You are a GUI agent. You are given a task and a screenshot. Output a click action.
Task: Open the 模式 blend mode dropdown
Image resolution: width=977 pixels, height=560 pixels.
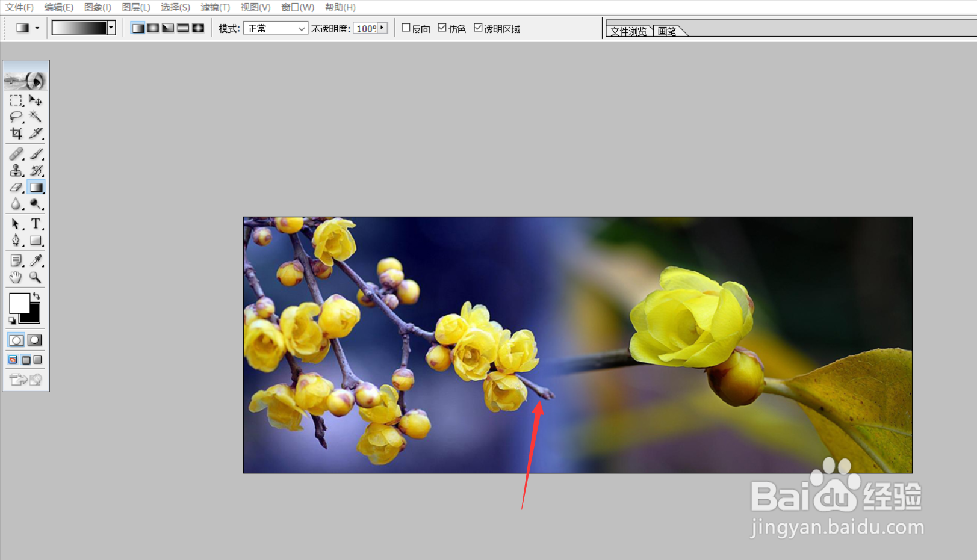coord(276,28)
